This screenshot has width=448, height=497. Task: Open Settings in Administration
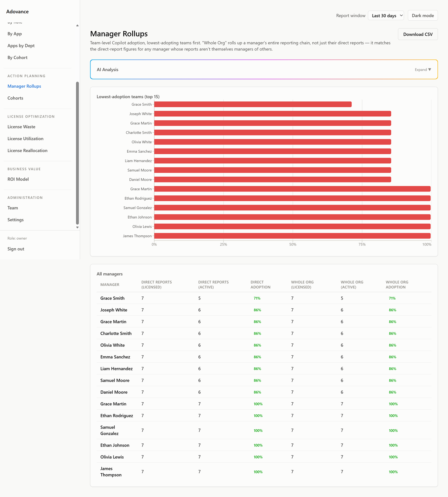15,220
